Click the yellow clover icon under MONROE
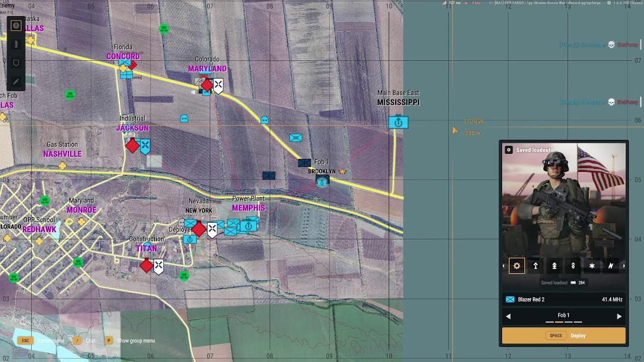 pos(82,221)
